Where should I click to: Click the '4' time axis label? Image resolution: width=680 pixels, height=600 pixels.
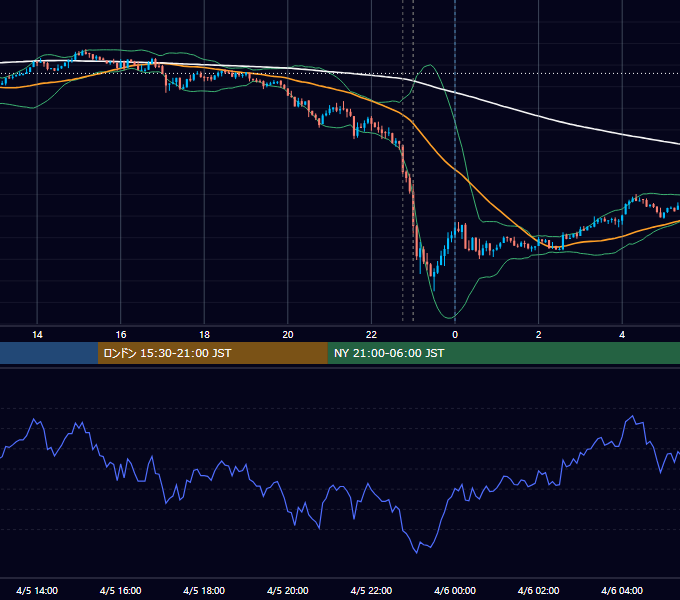point(622,335)
